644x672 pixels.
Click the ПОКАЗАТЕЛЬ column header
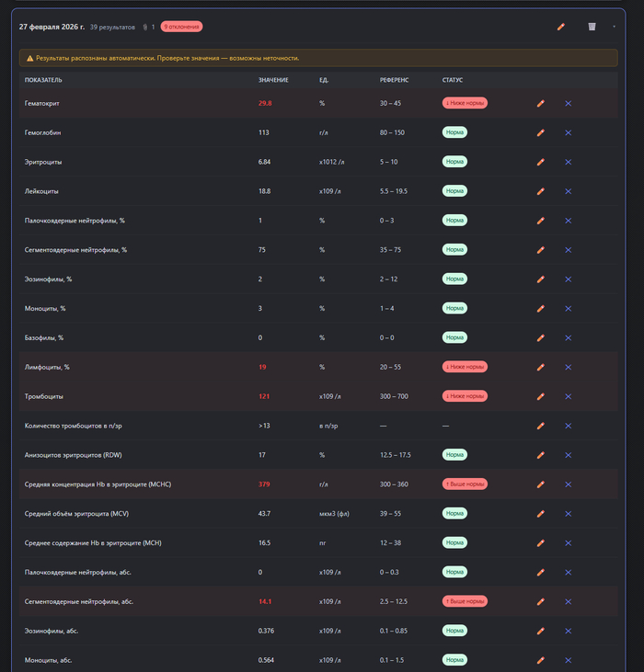pyautogui.click(x=43, y=80)
